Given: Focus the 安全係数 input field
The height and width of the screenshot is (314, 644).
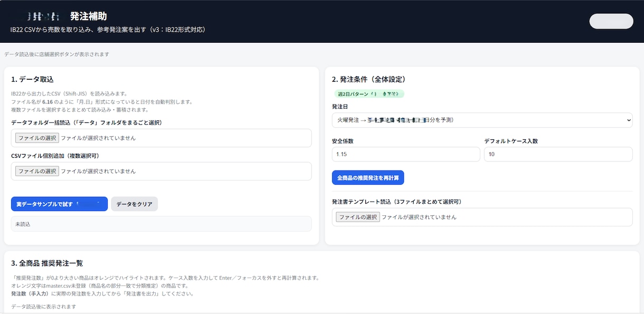Looking at the screenshot, I should tap(406, 154).
